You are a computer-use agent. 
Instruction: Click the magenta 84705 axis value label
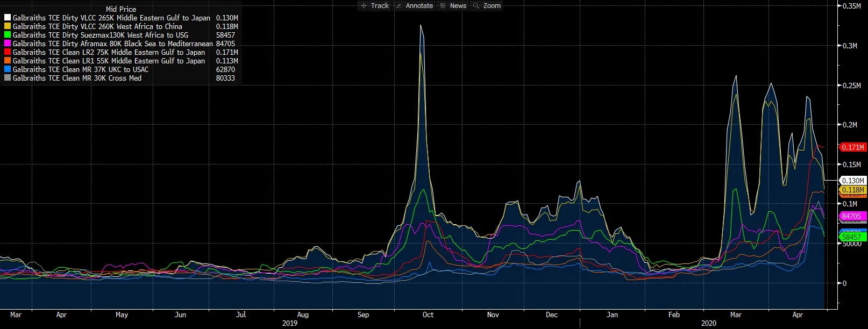pyautogui.click(x=851, y=216)
